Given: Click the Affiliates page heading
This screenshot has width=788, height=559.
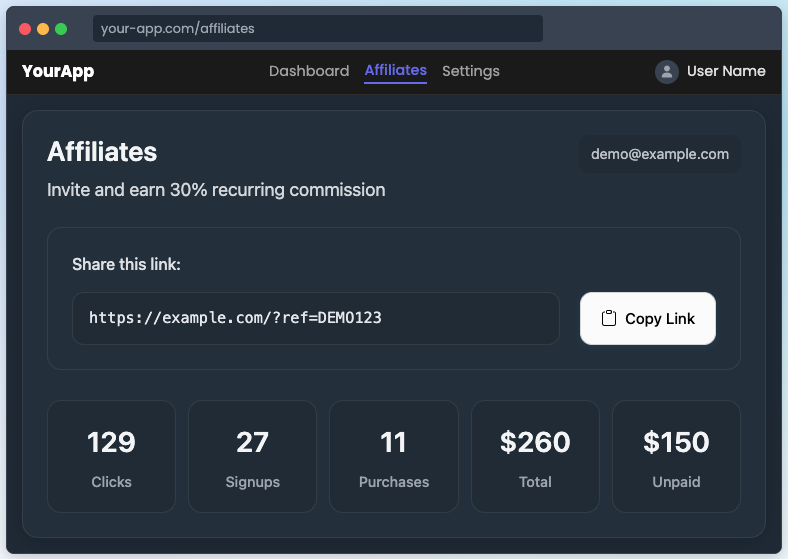Looking at the screenshot, I should tap(102, 152).
